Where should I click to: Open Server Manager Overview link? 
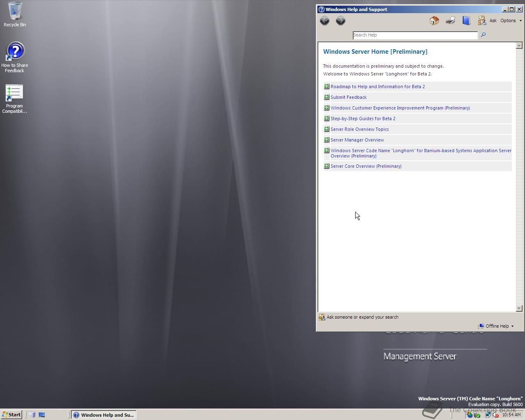coord(357,140)
